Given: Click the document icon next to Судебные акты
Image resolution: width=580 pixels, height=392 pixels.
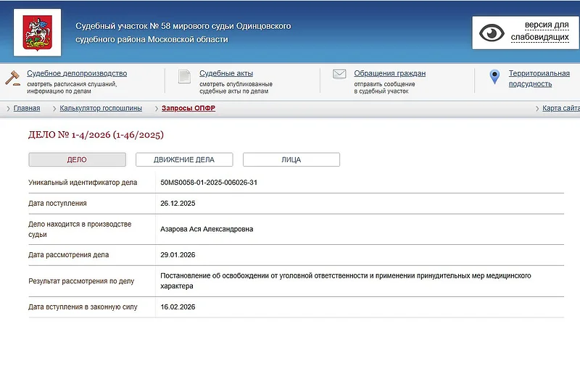Looking at the screenshot, I should coord(185,76).
